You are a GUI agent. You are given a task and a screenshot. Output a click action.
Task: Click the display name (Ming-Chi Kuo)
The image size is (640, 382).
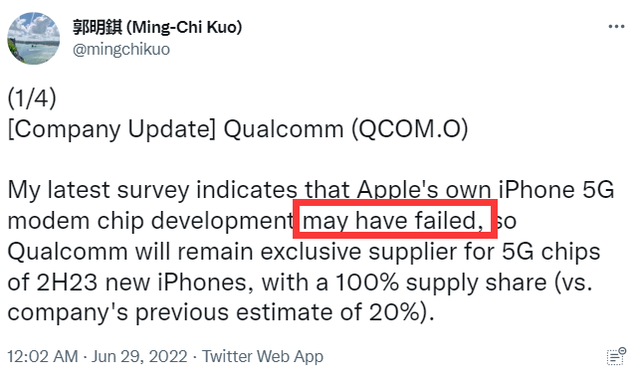pos(184,27)
